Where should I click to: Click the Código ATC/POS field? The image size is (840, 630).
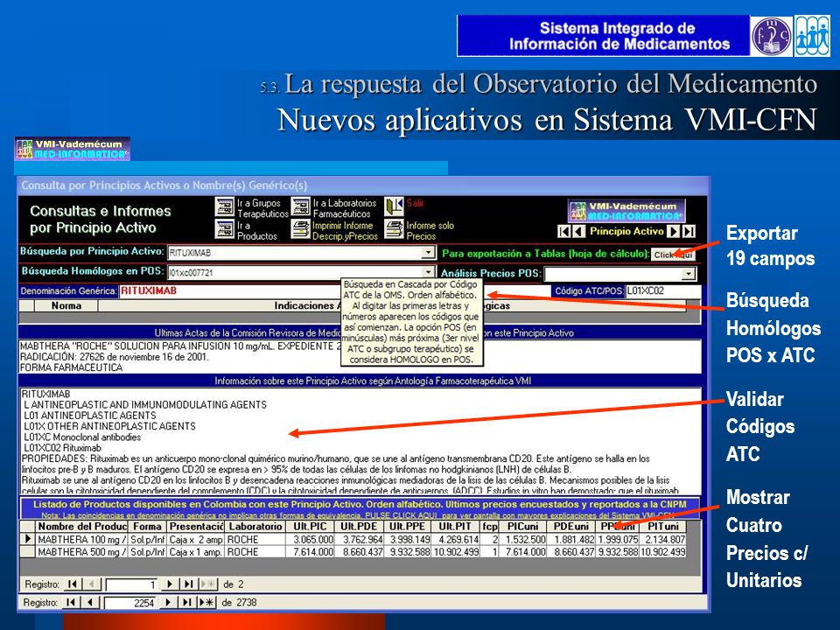pos(662,290)
